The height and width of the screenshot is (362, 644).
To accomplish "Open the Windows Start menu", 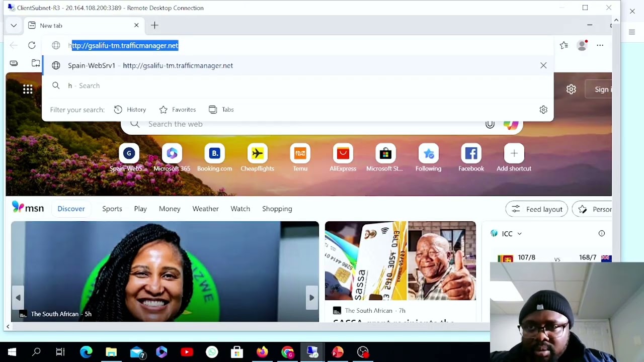I will [12, 352].
